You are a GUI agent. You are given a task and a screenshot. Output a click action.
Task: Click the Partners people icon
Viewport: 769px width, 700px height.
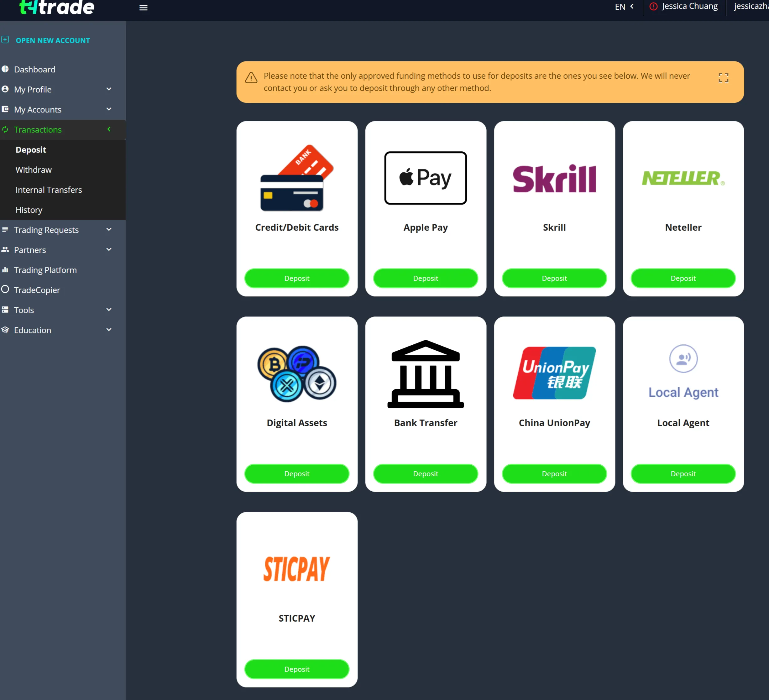(5, 249)
